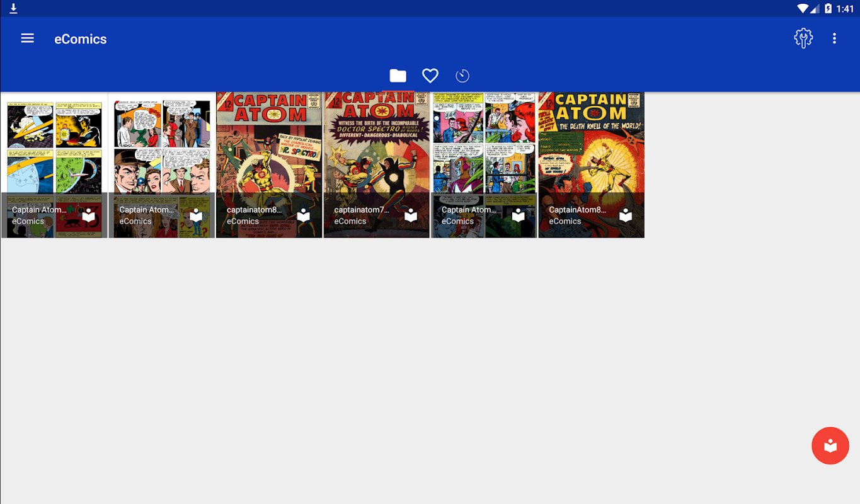Image resolution: width=860 pixels, height=504 pixels.
Task: Select the 'captainatom7…' title label
Action: click(x=362, y=210)
